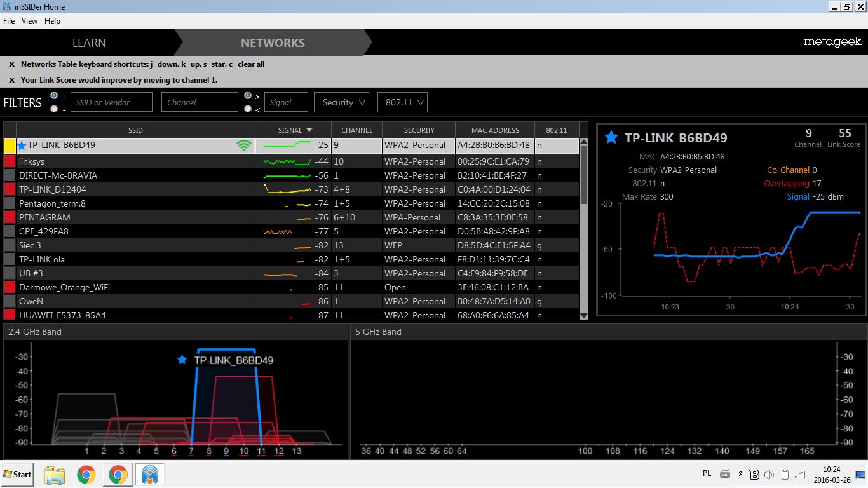Select the minus (exclude) SSID filter radio
The height and width of the screenshot is (488, 868).
[x=54, y=109]
